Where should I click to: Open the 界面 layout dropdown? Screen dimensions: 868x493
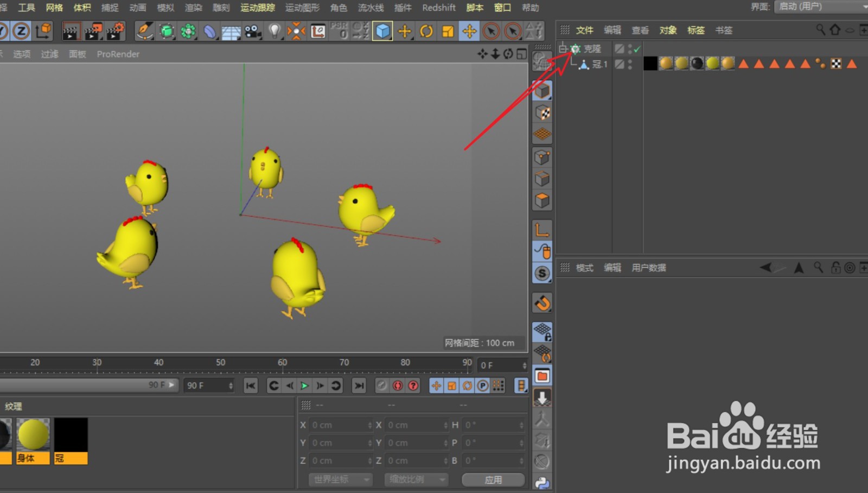[x=821, y=7]
